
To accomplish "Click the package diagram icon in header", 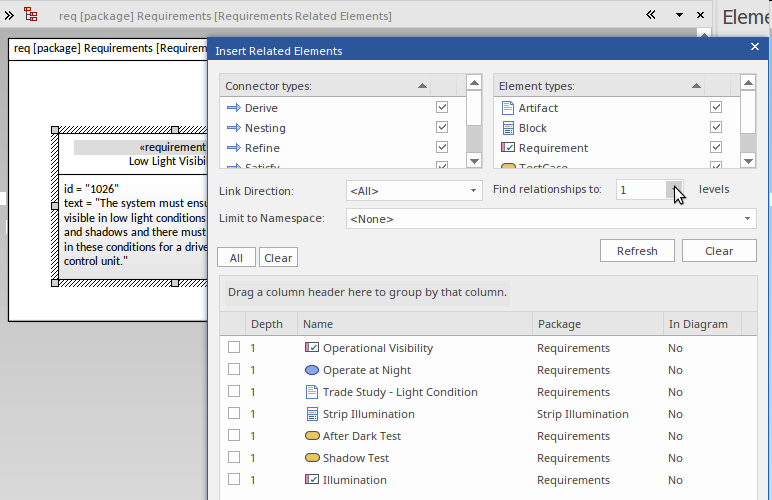I will pyautogui.click(x=31, y=15).
